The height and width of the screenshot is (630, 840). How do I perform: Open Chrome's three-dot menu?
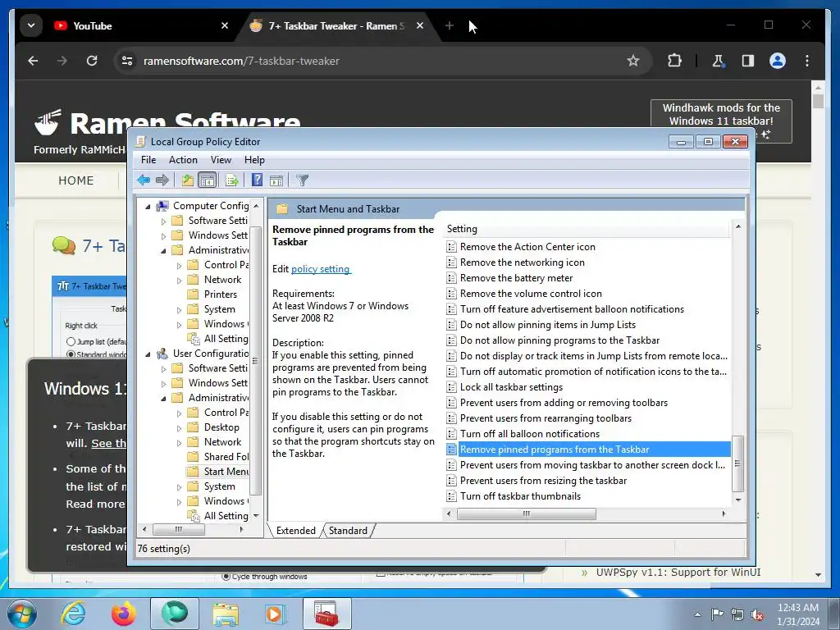click(807, 61)
